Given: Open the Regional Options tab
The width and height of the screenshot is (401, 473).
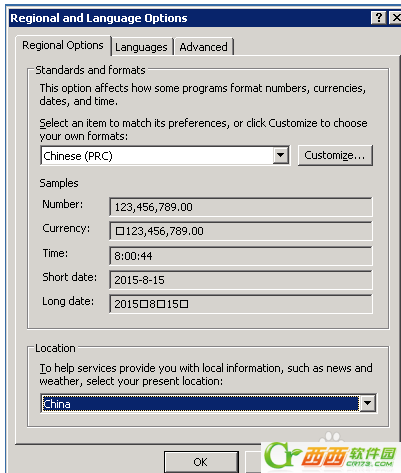Looking at the screenshot, I should [x=63, y=45].
